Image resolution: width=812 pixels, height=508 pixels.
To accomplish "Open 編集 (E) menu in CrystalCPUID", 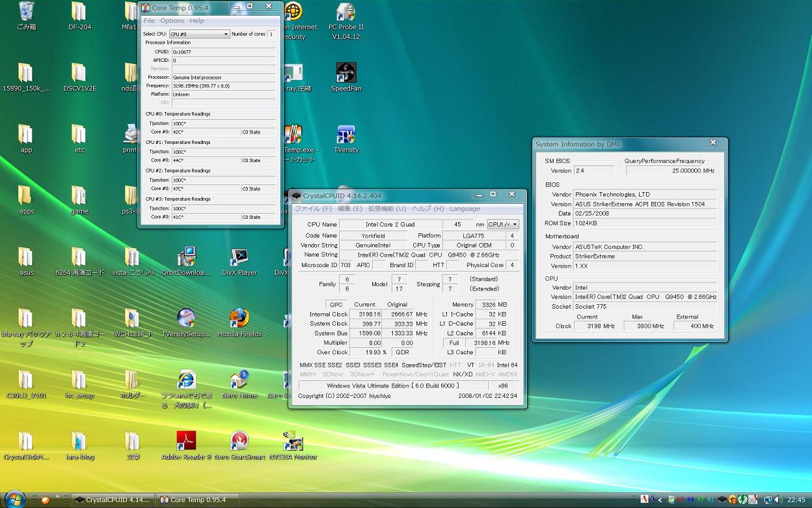I will click(x=350, y=208).
